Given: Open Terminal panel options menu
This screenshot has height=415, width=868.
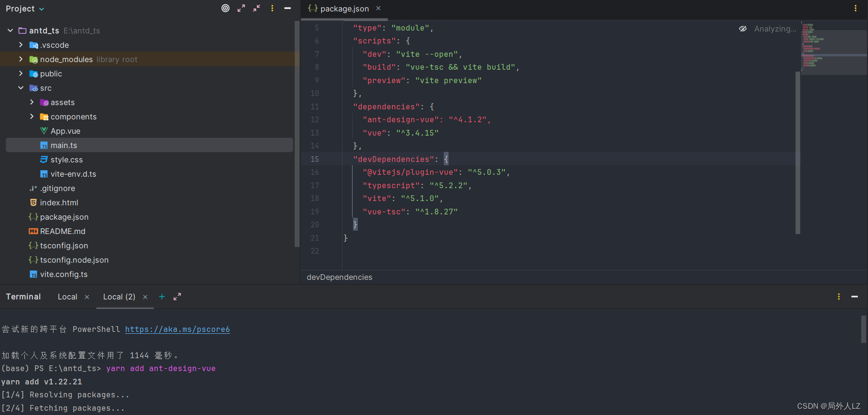Looking at the screenshot, I should point(839,297).
